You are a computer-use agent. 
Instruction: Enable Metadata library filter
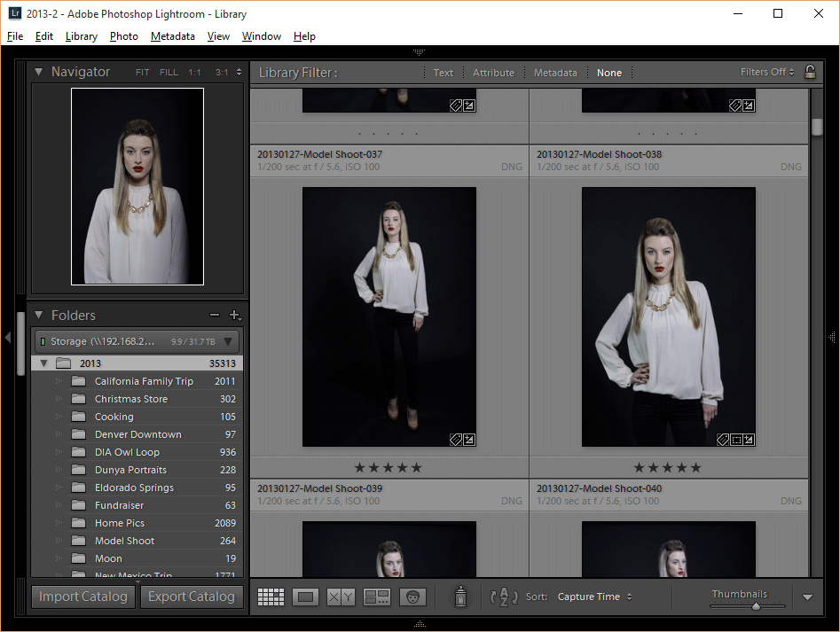click(555, 73)
